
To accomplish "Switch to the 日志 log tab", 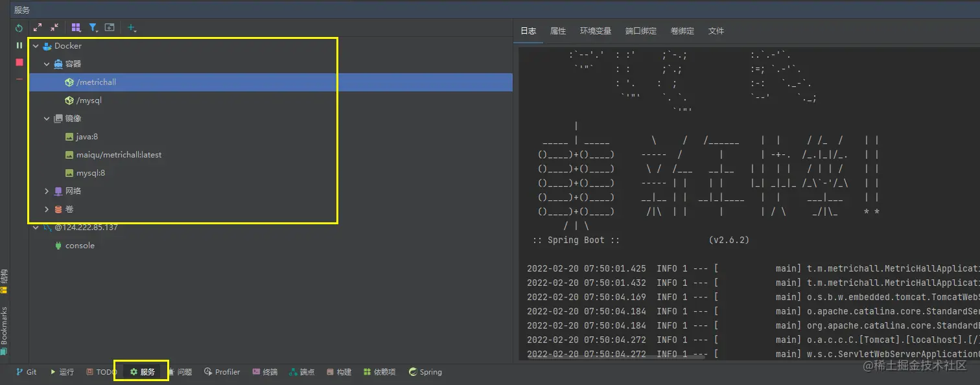I will [528, 31].
